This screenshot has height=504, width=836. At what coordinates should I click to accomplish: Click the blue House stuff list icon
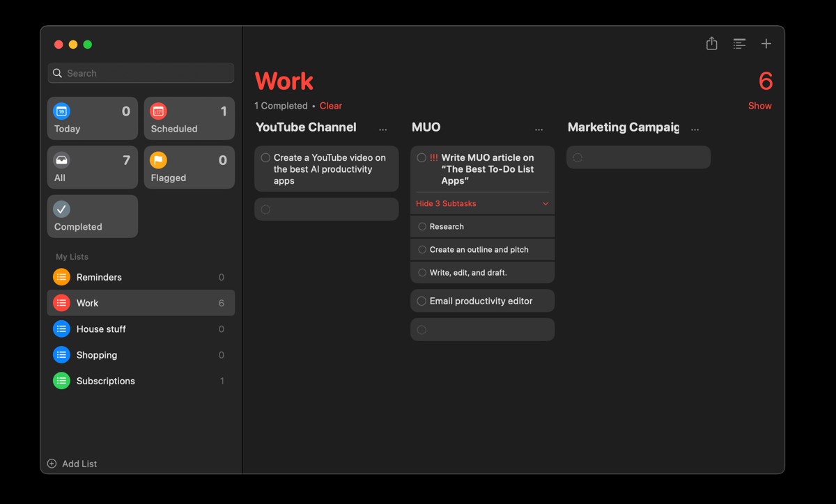click(61, 329)
